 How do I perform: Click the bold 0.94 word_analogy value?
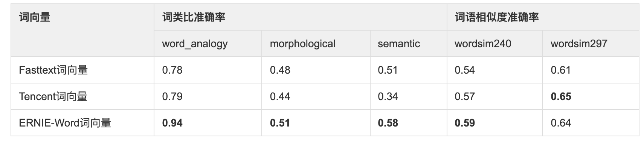click(x=172, y=123)
